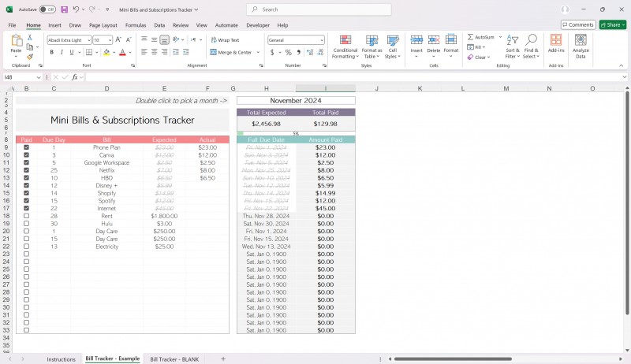Uncheck the Paid checkbox for Phone Plan
The image size is (631, 364).
tap(26, 147)
